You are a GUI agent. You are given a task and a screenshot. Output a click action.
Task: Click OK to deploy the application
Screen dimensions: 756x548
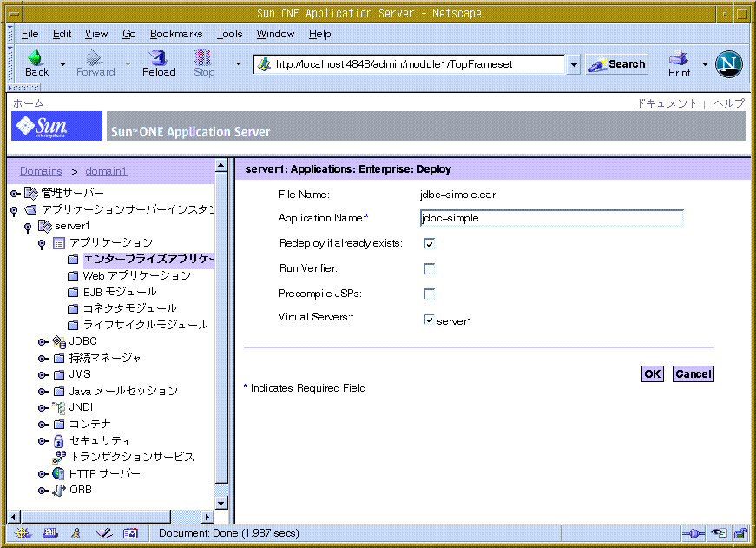[x=653, y=373]
